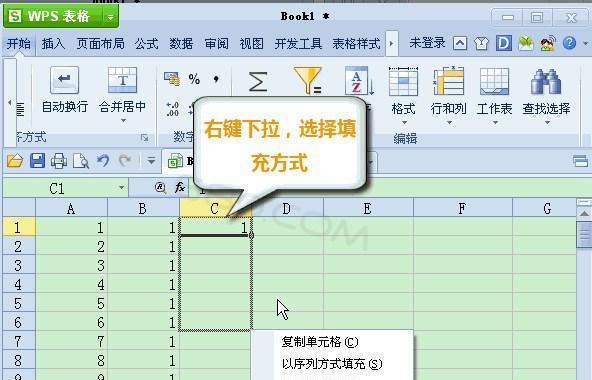Image resolution: width=592 pixels, height=380 pixels.
Task: Click the user feedback people icon
Action: click(x=547, y=43)
